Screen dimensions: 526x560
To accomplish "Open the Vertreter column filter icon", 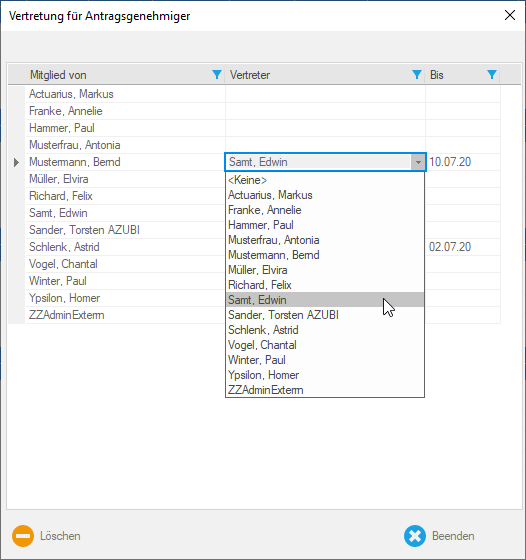I will point(417,75).
